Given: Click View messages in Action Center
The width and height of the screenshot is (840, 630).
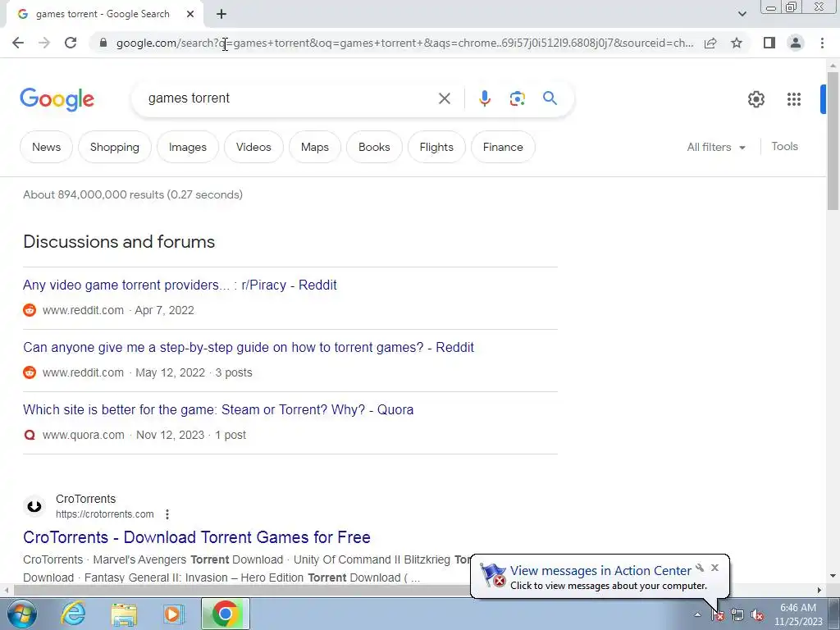Looking at the screenshot, I should (x=600, y=571).
